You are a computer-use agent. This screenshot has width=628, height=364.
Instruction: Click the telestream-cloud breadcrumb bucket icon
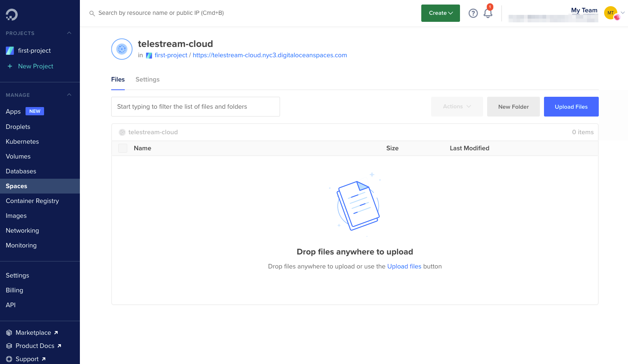(122, 132)
